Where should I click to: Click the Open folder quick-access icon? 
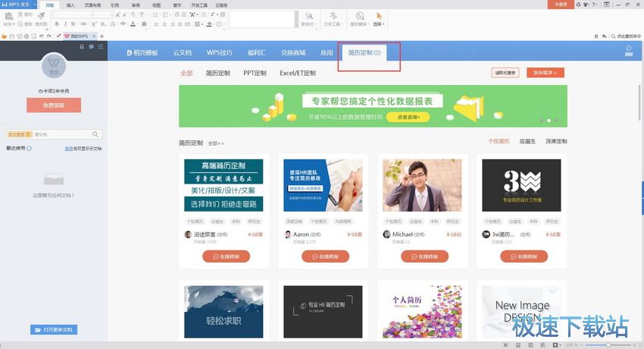[5, 36]
